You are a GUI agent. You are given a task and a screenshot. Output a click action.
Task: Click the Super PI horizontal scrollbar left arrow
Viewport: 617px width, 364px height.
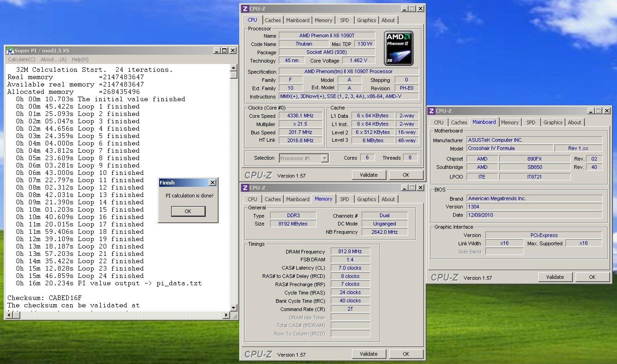9,315
